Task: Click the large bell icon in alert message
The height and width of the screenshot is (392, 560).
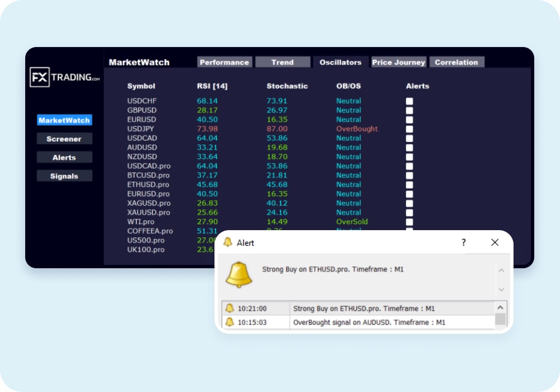Action: [x=239, y=274]
